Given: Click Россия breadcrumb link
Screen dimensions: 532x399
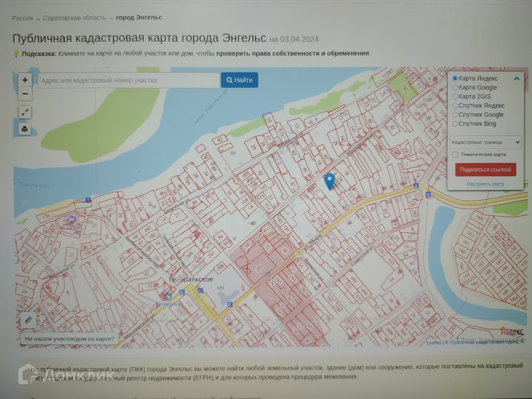Looking at the screenshot, I should click(x=22, y=18).
